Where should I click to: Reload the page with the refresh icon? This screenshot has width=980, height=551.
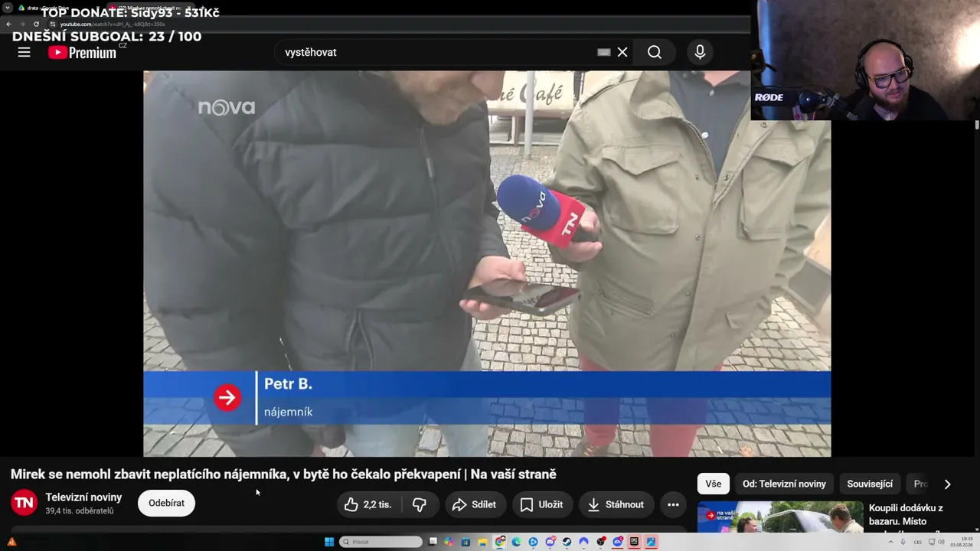click(x=36, y=24)
